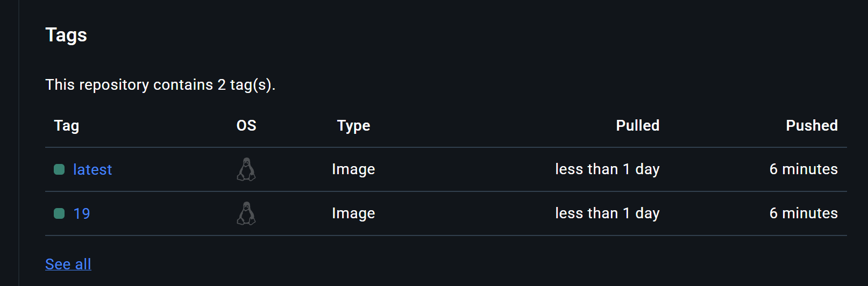Select the Pushed column header

tap(812, 126)
